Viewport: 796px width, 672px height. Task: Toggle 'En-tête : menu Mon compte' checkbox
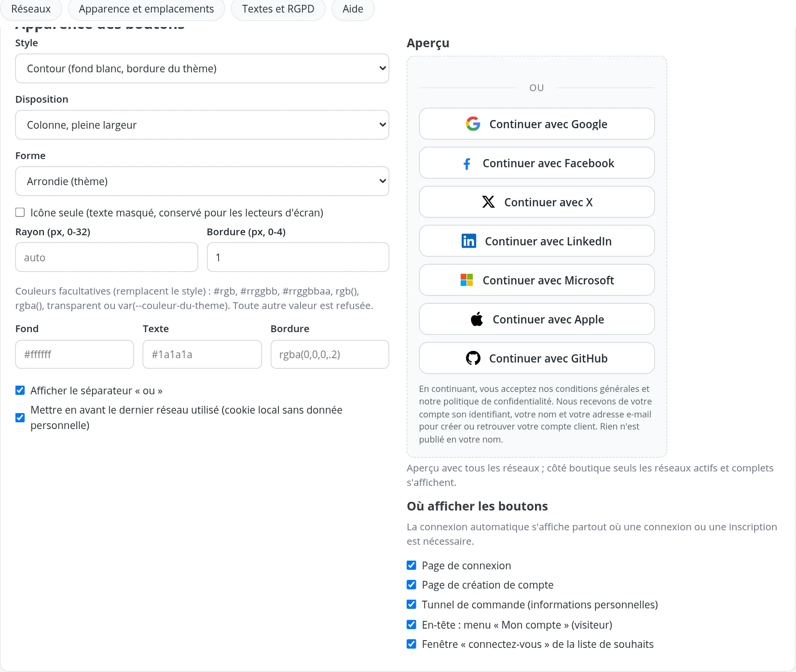pyautogui.click(x=411, y=625)
